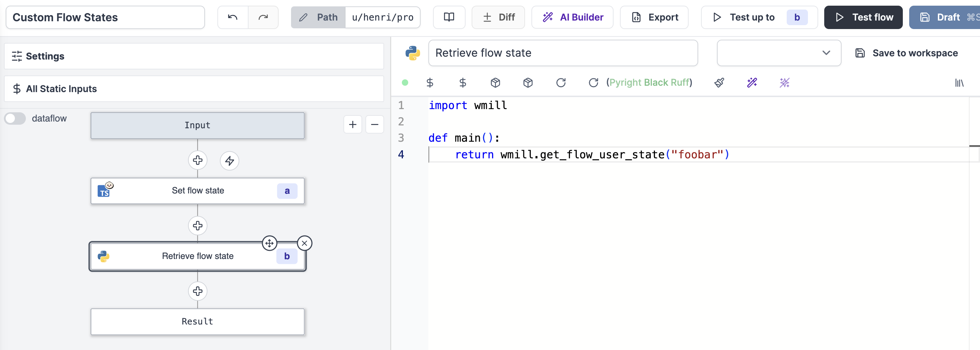Delete Retrieve flow state step with X
Screen dimensions: 980x350
click(x=304, y=243)
